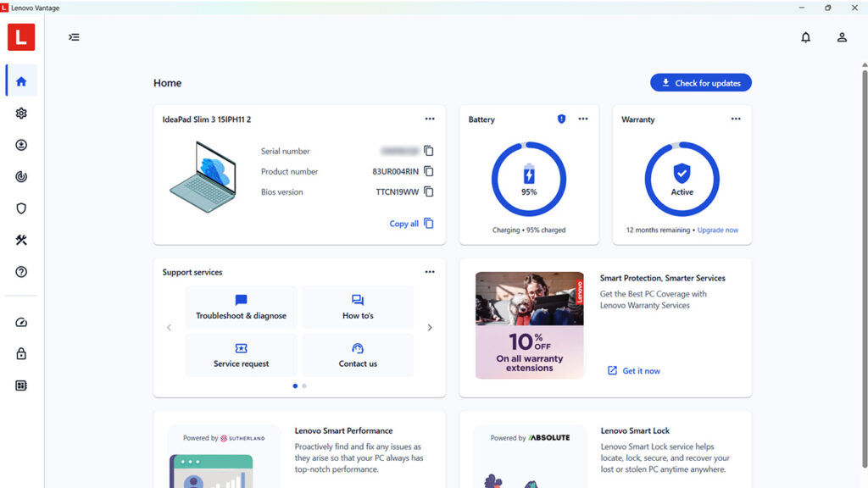868x488 pixels.
Task: Click the Home page title
Action: (x=167, y=83)
